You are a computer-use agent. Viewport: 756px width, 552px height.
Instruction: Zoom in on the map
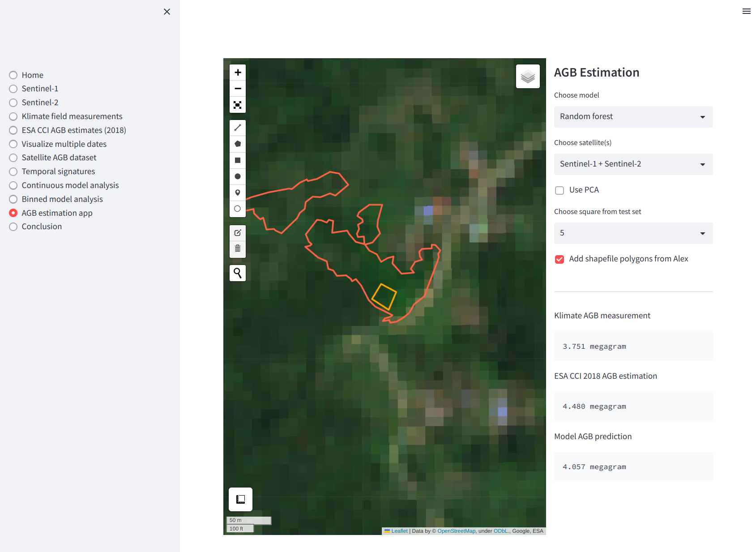238,73
